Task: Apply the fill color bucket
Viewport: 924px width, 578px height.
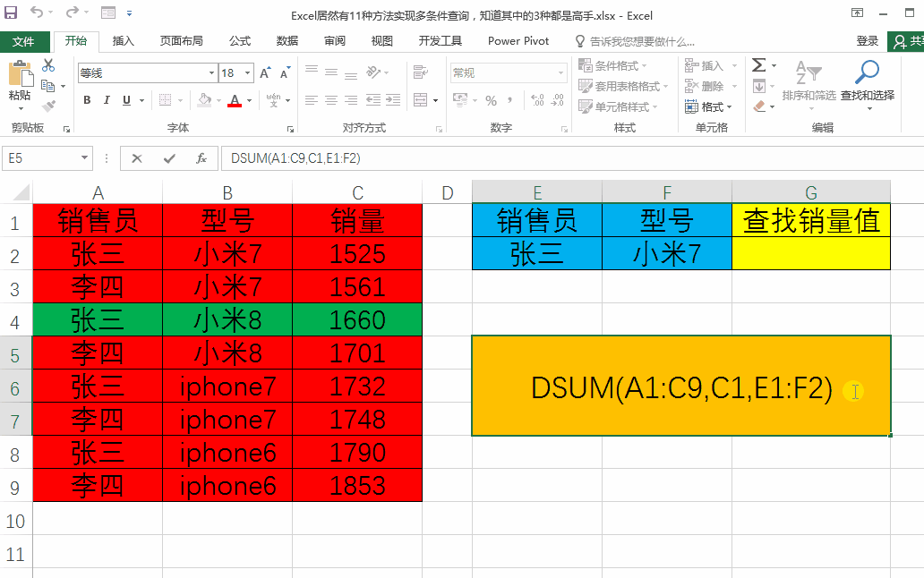Action: point(204,100)
